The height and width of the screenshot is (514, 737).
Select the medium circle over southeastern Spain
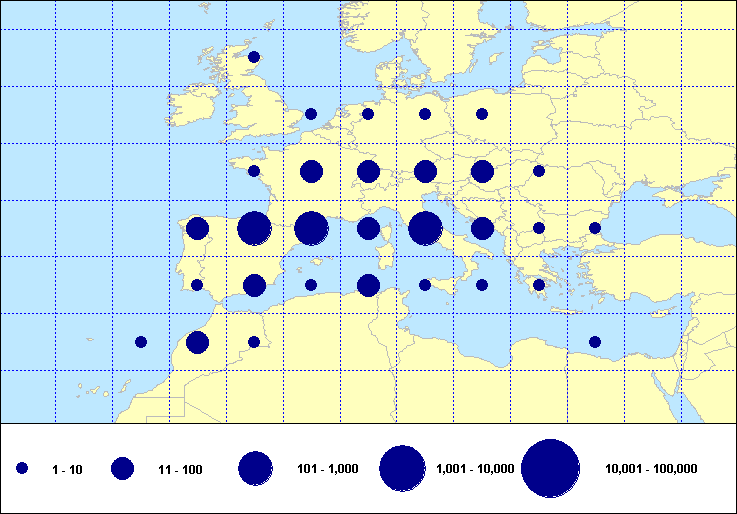[254, 285]
